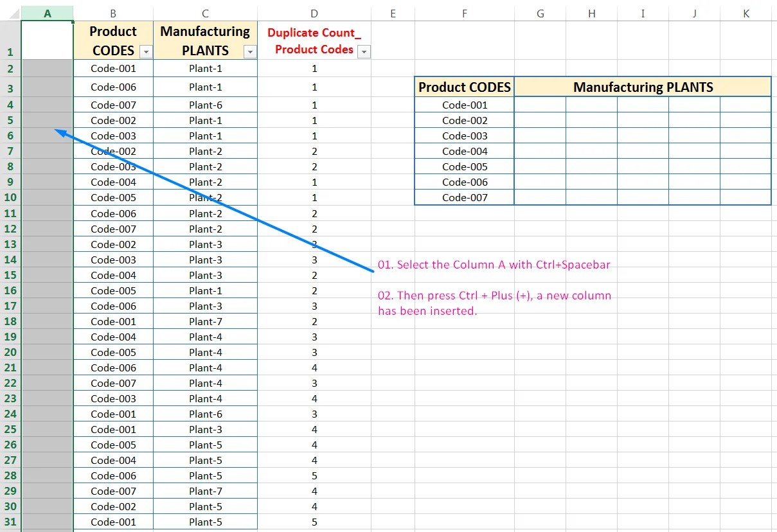Open the Manufacturing PLANTS filter dropdown
The width and height of the screenshot is (777, 532).
(x=250, y=51)
